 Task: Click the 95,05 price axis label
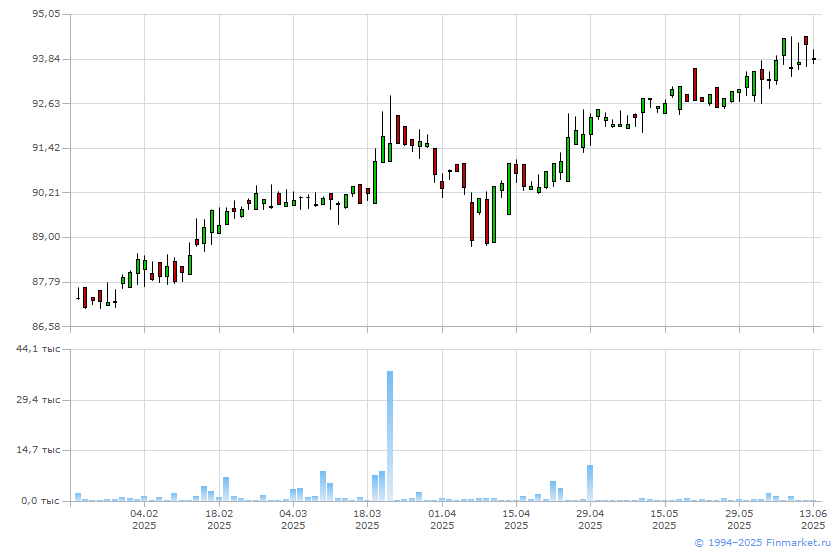point(46,14)
